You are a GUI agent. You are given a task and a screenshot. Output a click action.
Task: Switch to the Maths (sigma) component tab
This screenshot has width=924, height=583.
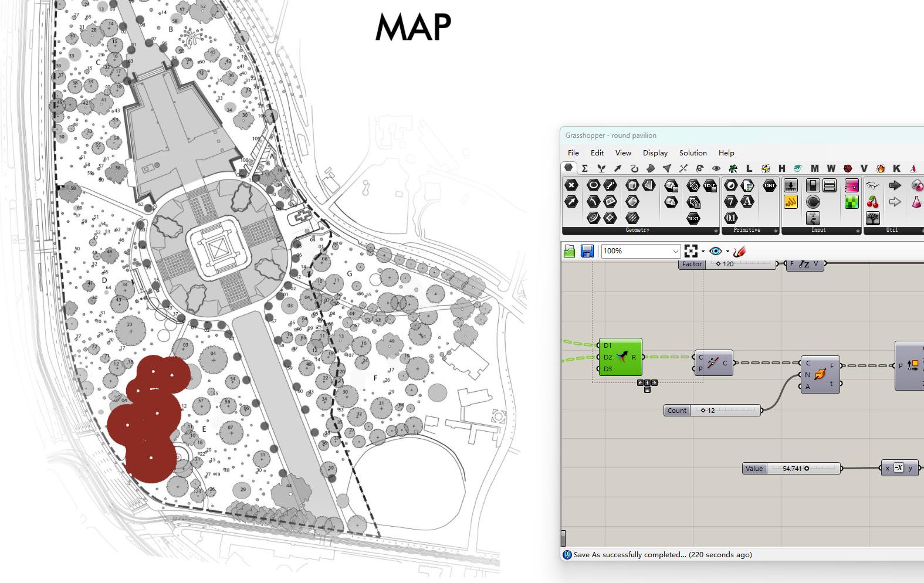(585, 168)
